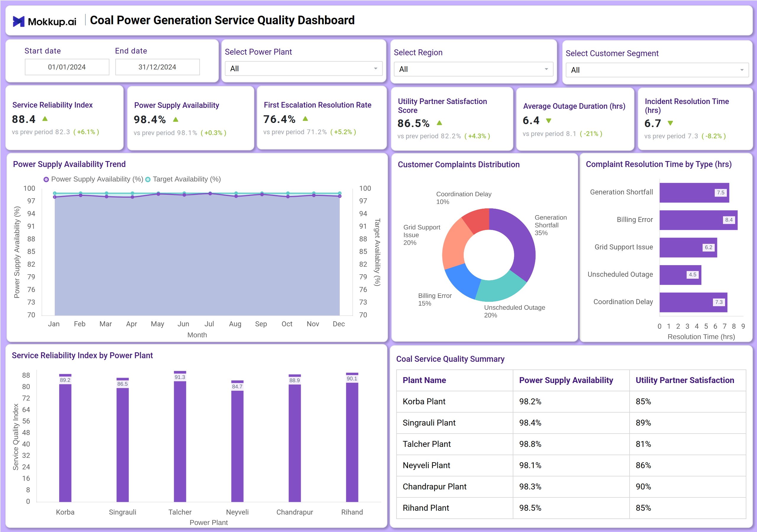The width and height of the screenshot is (757, 532).
Task: Click the Grid Support Issue 6.2 bar
Action: 688,247
